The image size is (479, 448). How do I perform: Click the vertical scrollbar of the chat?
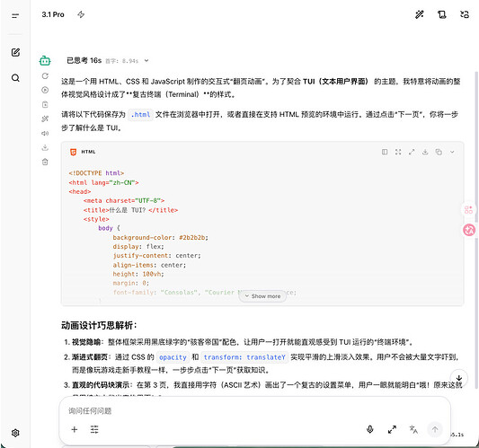pos(476,229)
